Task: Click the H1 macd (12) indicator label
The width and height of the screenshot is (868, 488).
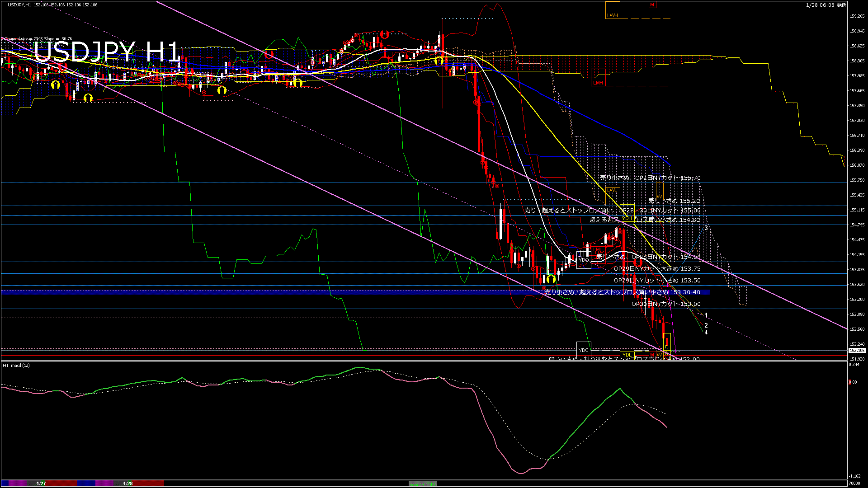Action: click(x=16, y=365)
